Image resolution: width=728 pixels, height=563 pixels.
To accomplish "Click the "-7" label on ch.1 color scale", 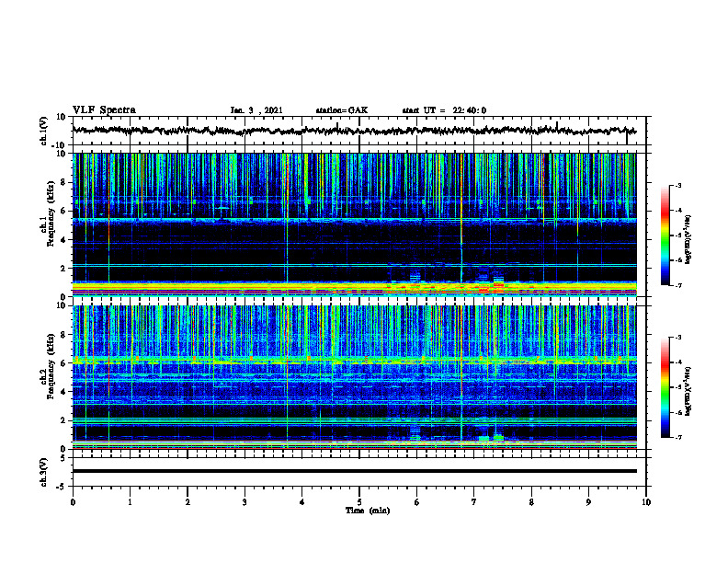I will point(677,285).
